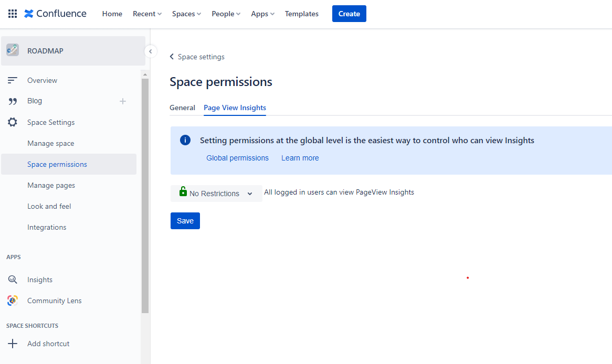The height and width of the screenshot is (364, 612).
Task: Switch to the General tab
Action: click(182, 107)
